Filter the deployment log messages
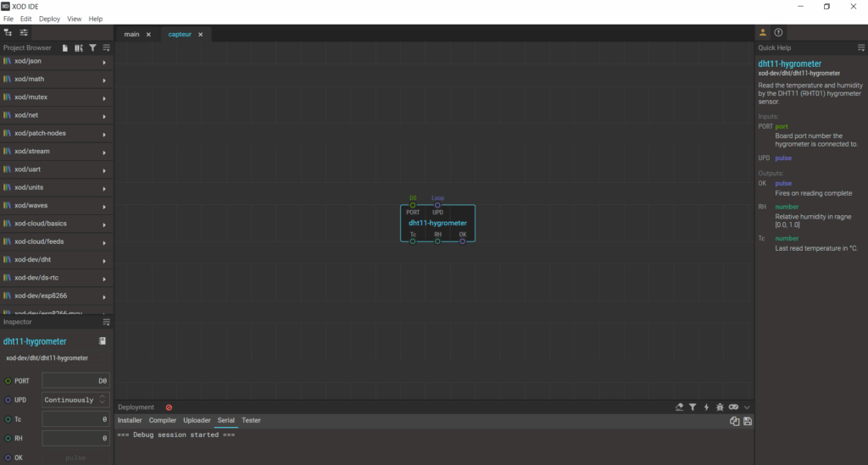 (x=693, y=407)
